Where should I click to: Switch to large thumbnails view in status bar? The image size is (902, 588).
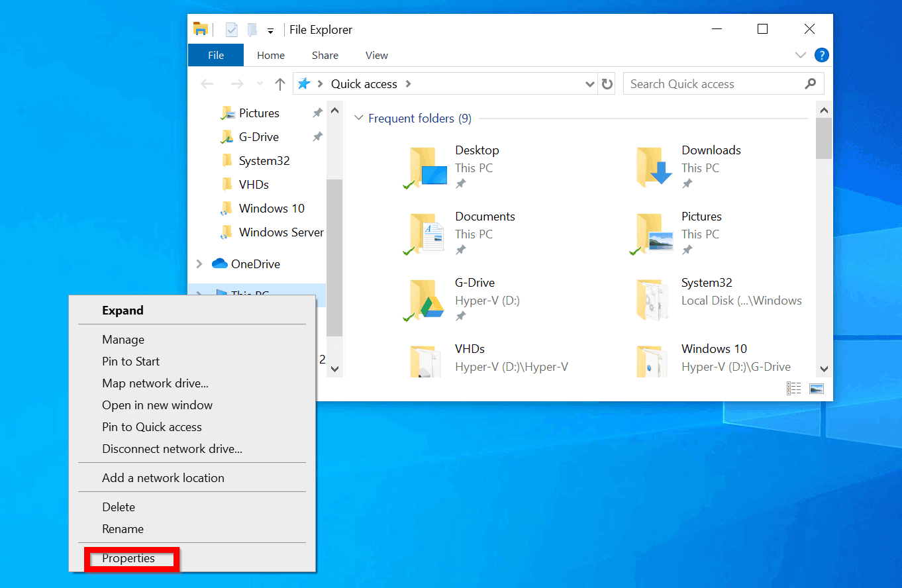pyautogui.click(x=816, y=388)
